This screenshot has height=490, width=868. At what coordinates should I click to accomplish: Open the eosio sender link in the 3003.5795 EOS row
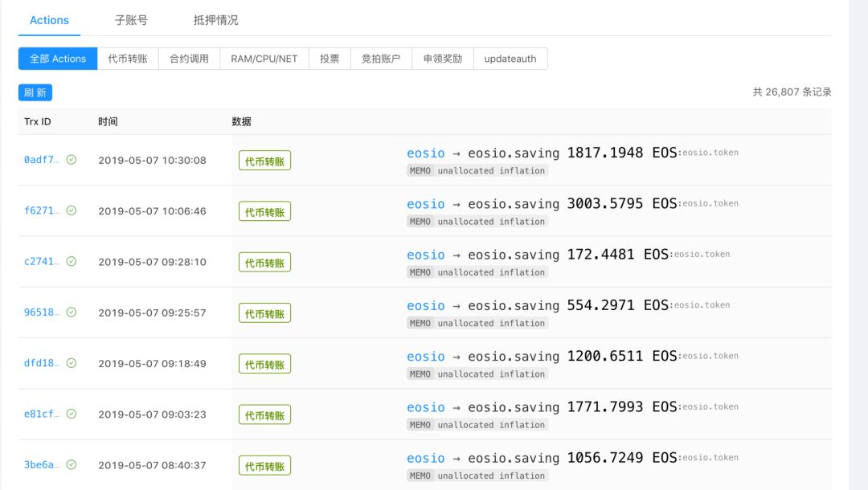pos(426,204)
